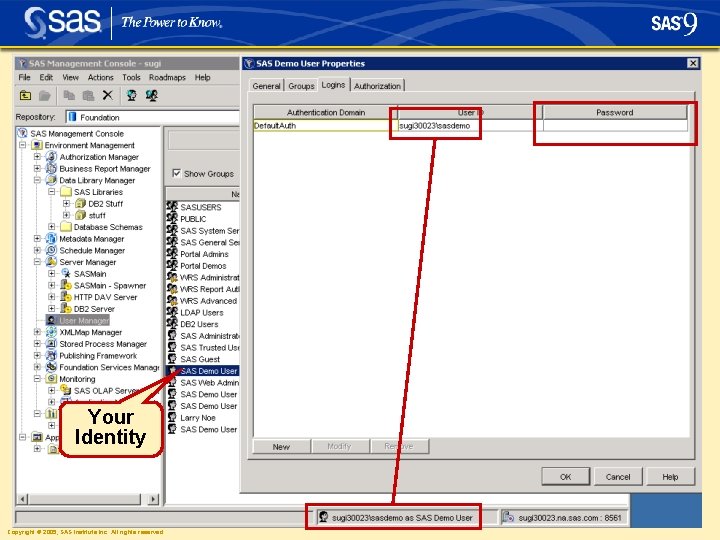Screen dimensions: 720x540
Task: Switch to the Authorization tab
Action: point(377,86)
